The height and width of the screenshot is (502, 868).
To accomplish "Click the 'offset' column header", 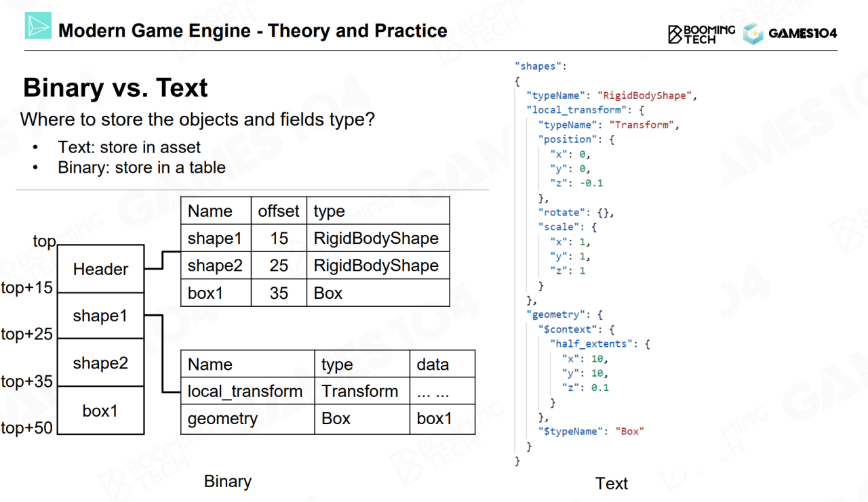I will click(278, 211).
